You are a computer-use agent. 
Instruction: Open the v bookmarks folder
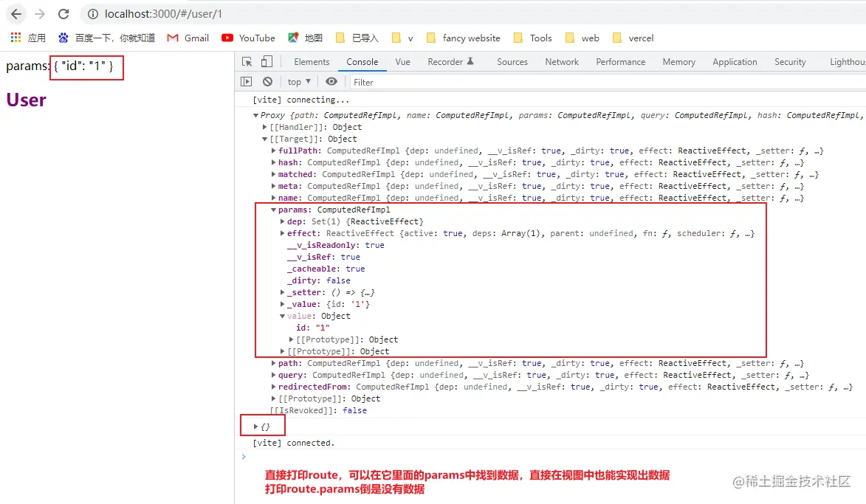point(402,38)
